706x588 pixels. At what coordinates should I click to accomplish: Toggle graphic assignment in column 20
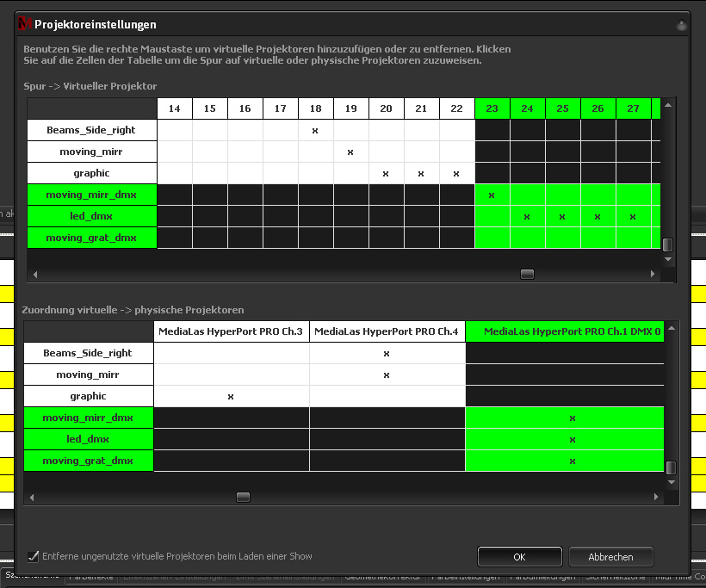click(x=387, y=174)
